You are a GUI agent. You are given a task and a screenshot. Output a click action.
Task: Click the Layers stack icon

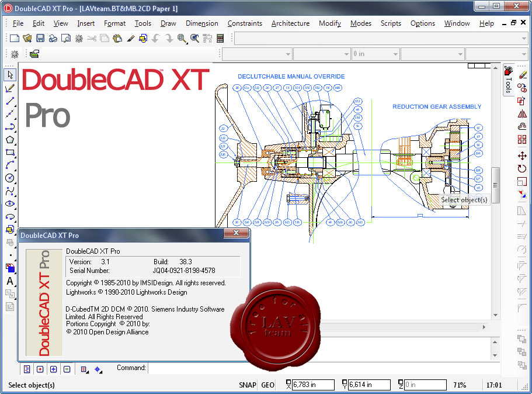point(34,54)
